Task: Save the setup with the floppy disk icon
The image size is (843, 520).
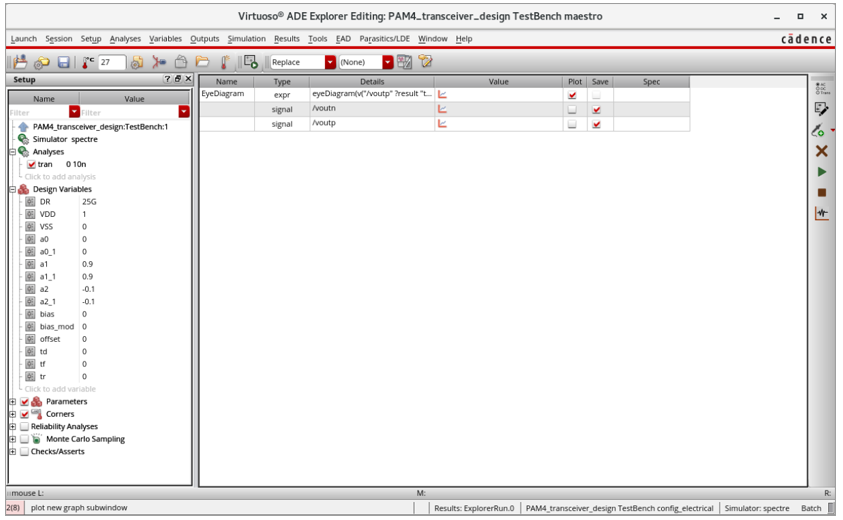Action: click(x=63, y=62)
